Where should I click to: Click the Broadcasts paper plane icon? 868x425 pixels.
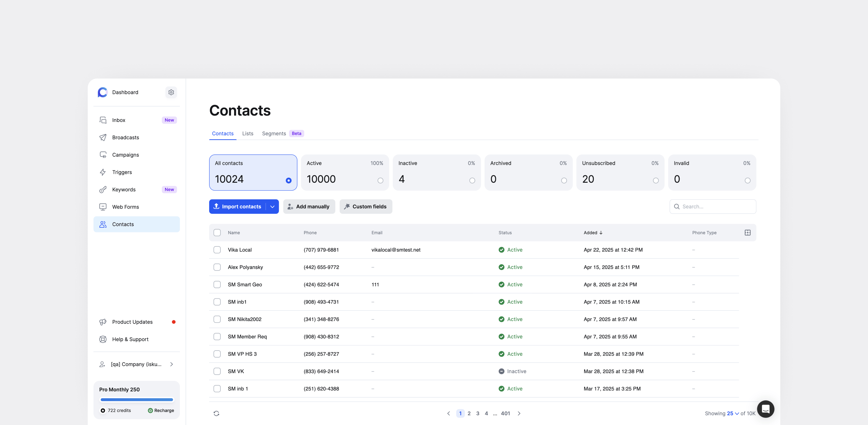[103, 137]
